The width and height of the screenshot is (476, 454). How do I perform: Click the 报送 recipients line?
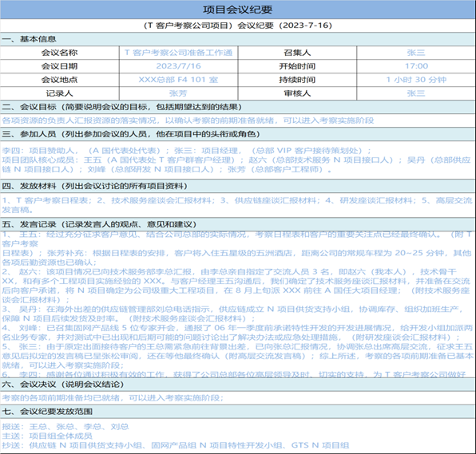point(65,427)
